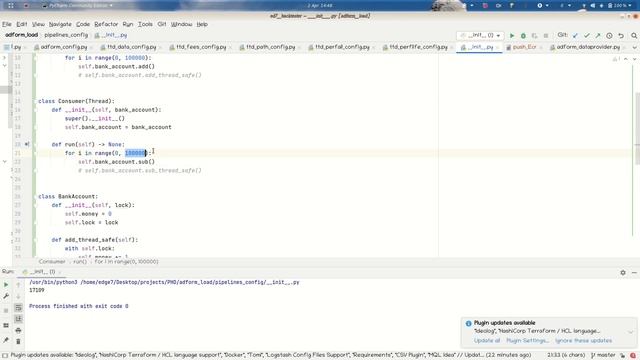Viewport: 640px width, 360px height.
Task: Toggle soft-wrap in Run console
Action: pyautogui.click(x=18, y=307)
